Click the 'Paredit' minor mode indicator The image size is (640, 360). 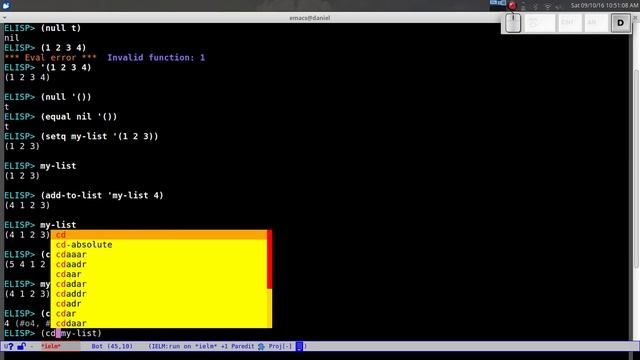tap(242, 346)
